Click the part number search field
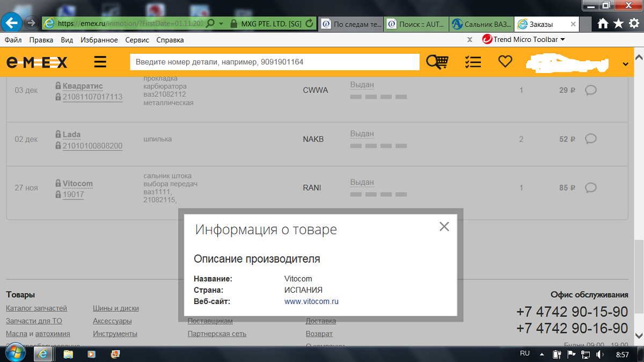644x362 pixels. 274,62
